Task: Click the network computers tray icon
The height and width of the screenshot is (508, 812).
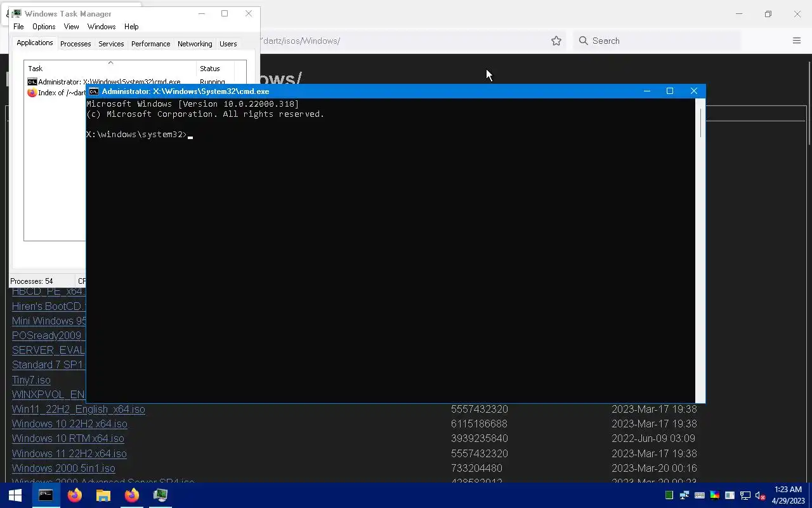Action: point(684,495)
